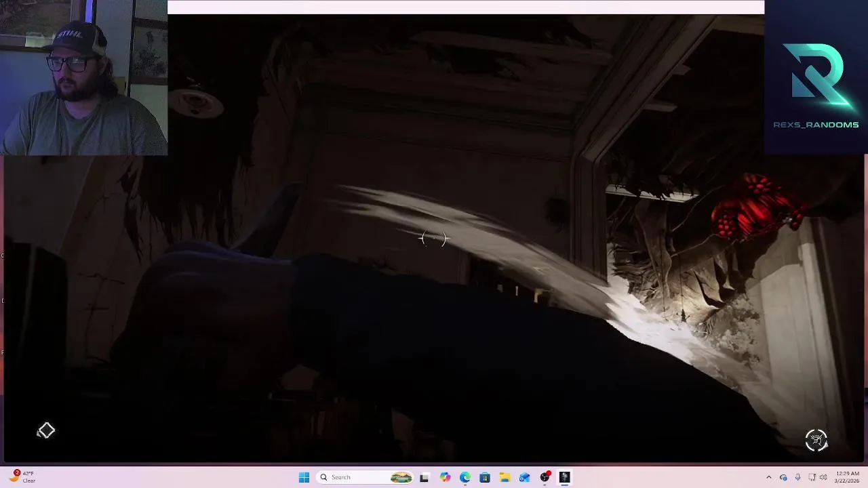
Task: Click the microphone tray icon
Action: click(797, 477)
